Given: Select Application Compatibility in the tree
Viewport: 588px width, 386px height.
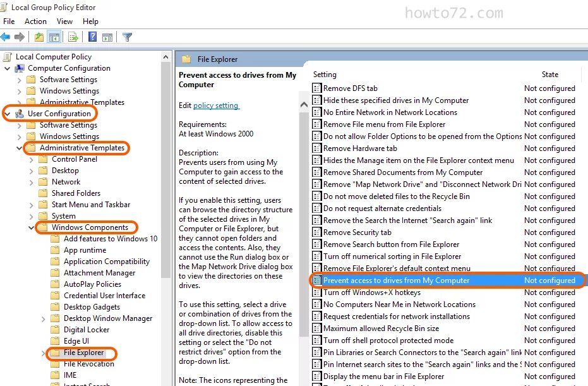Looking at the screenshot, I should pos(107,262).
